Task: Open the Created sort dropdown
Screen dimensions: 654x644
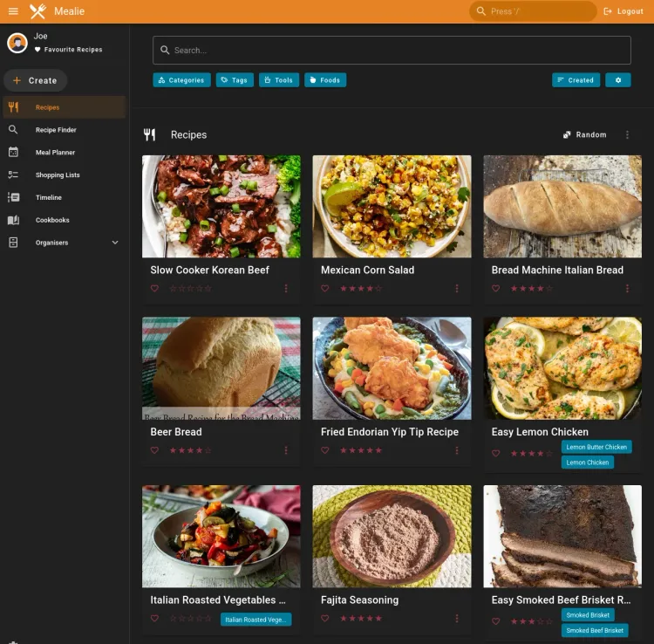Action: tap(576, 80)
